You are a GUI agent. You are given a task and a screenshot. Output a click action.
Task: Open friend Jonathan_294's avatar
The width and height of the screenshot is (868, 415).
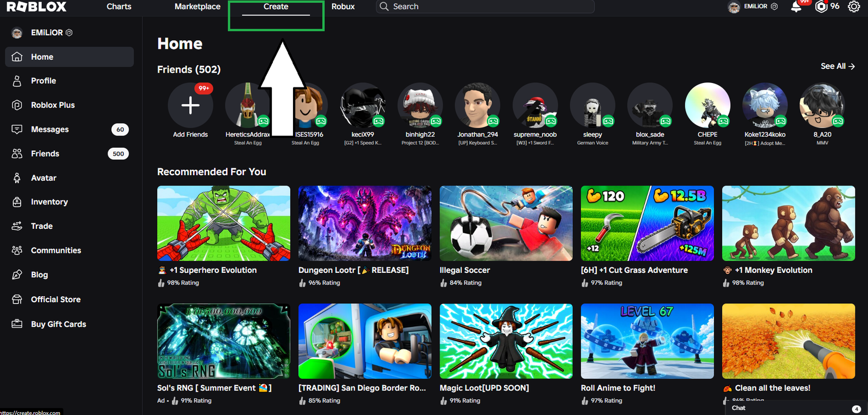(477, 105)
